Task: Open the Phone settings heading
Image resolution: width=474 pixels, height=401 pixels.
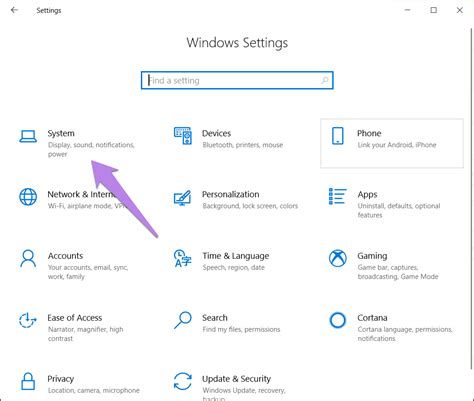Action: tap(369, 133)
